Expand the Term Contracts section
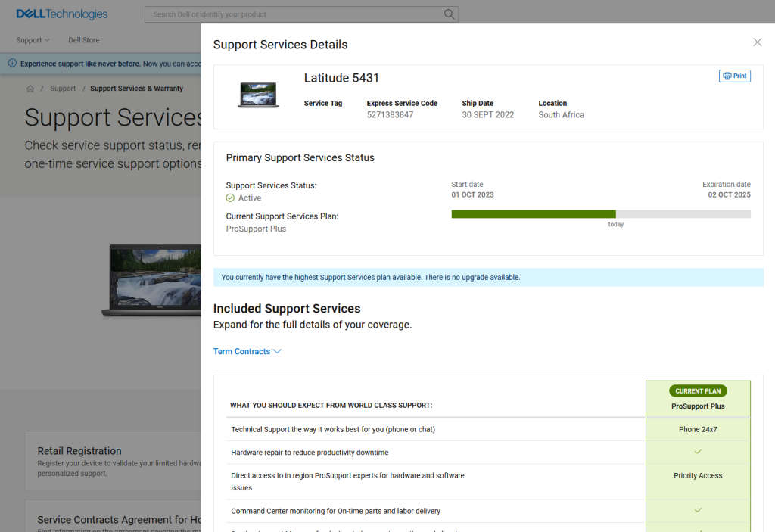This screenshot has width=775, height=532. pos(247,351)
